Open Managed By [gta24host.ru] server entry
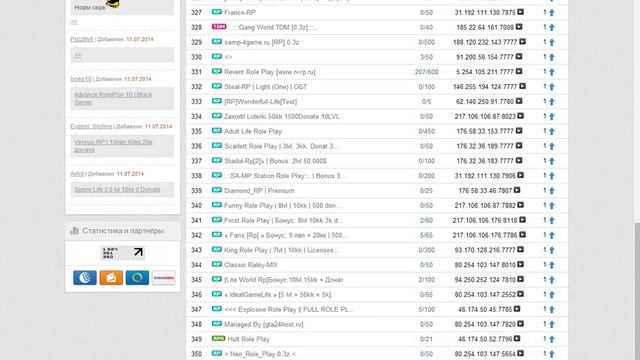Viewport: 640px width, 360px height. coord(264,324)
